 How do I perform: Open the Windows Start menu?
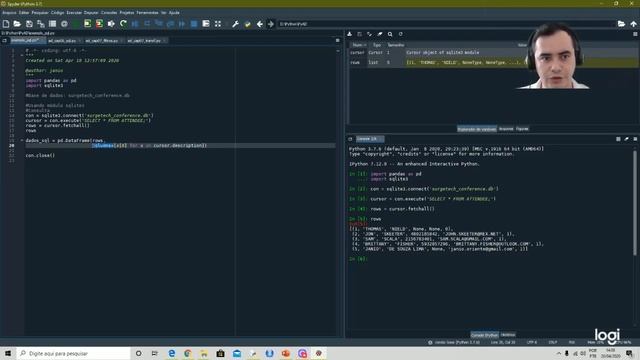8,353
